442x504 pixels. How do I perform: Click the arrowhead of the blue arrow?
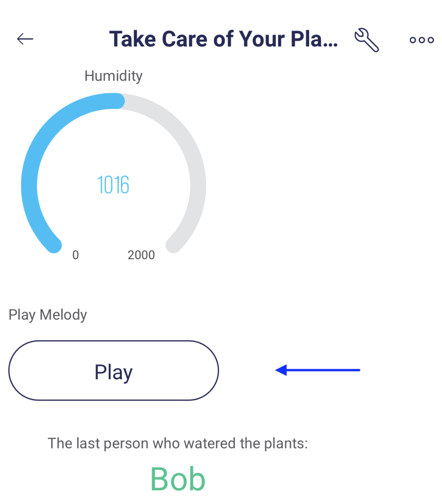click(x=281, y=370)
